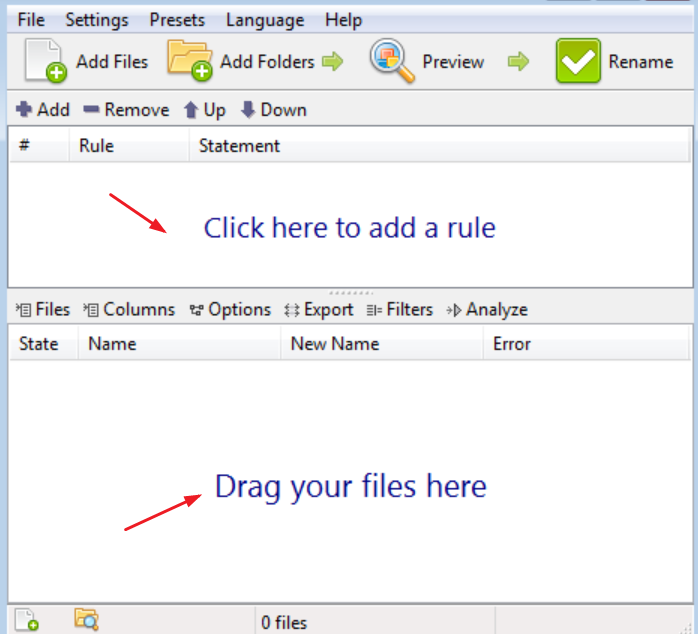Click the Add Folders label
The image size is (698, 634).
267,61
